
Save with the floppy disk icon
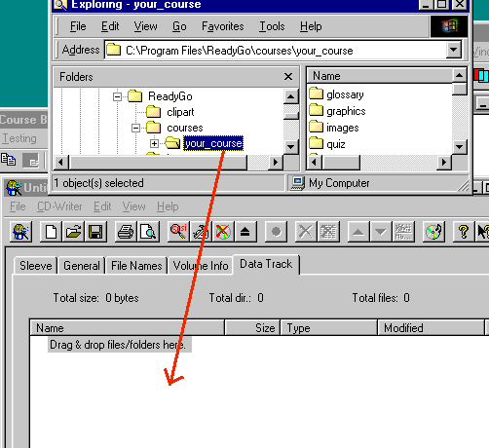95,232
